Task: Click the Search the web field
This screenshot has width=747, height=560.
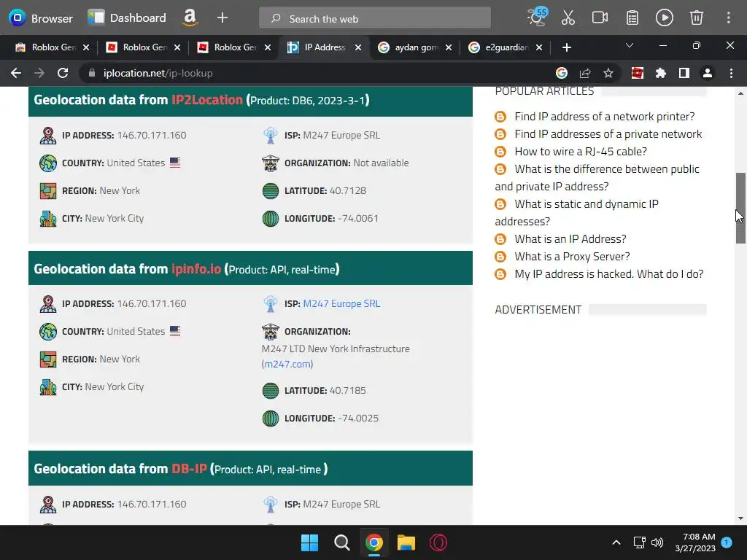Action: 374,18
